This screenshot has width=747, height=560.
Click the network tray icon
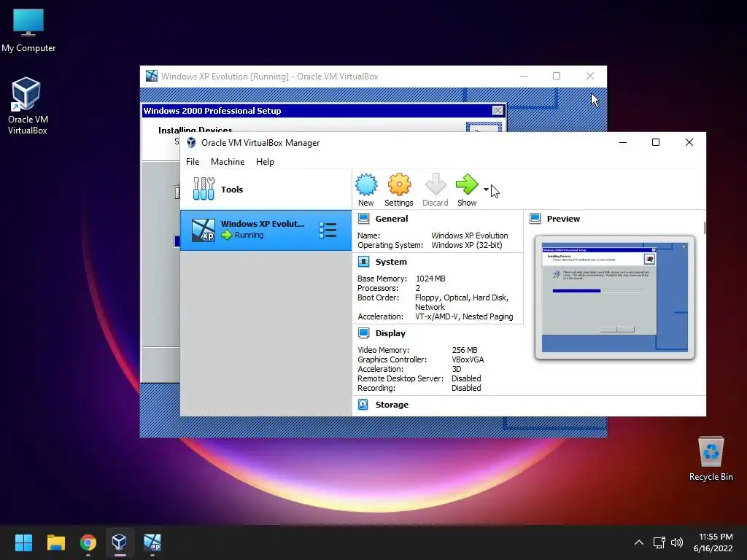659,542
